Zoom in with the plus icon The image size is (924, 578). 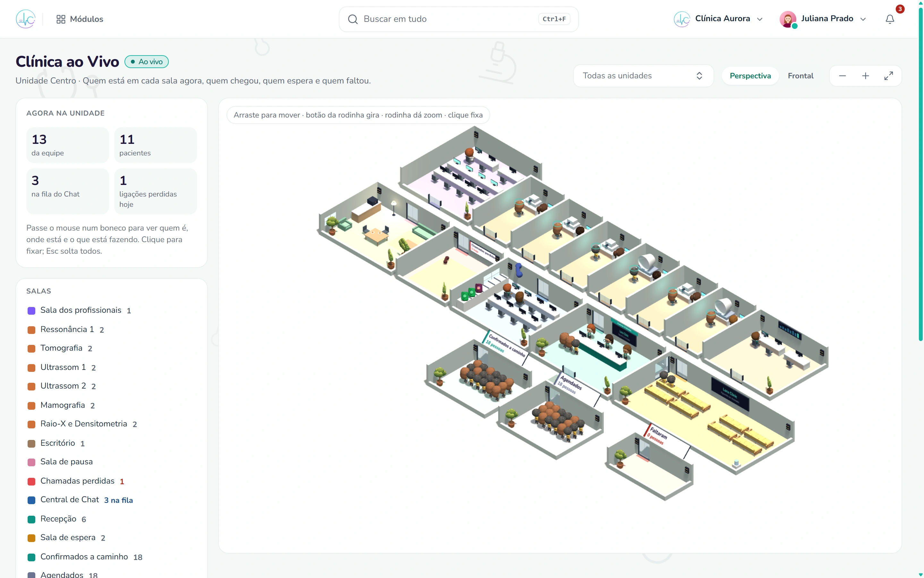point(866,76)
